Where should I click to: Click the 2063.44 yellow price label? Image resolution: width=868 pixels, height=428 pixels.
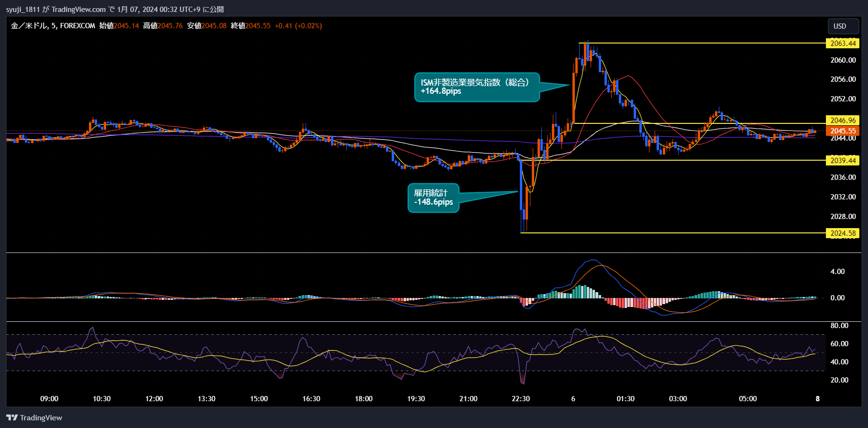(x=843, y=44)
